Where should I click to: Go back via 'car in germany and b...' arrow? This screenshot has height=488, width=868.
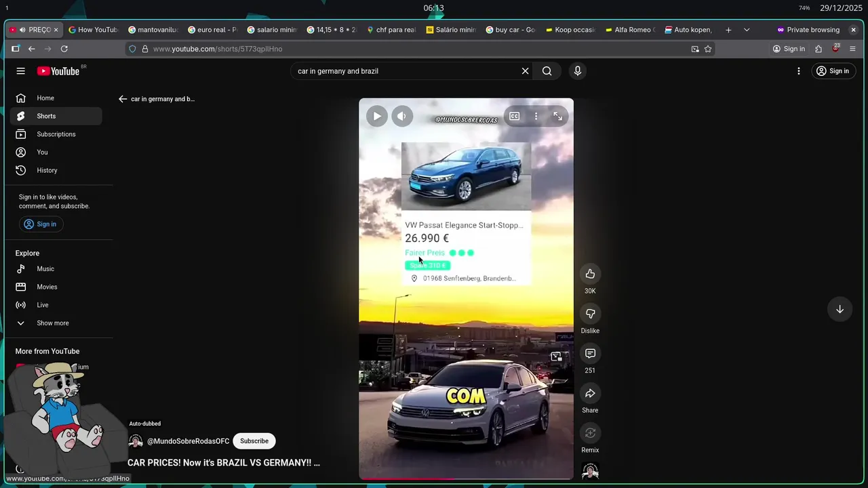[x=123, y=99]
